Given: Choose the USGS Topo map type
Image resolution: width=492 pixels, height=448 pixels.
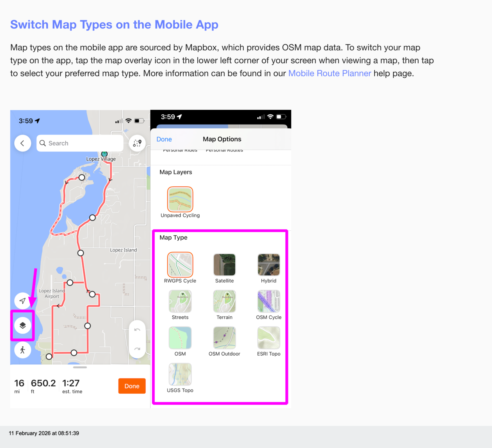Looking at the screenshot, I should [x=180, y=374].
